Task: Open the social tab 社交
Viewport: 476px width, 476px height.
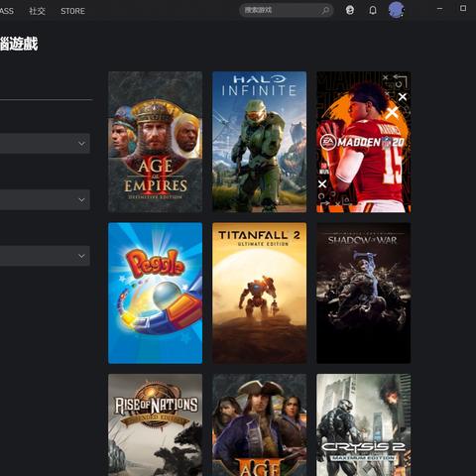Action: pos(37,11)
